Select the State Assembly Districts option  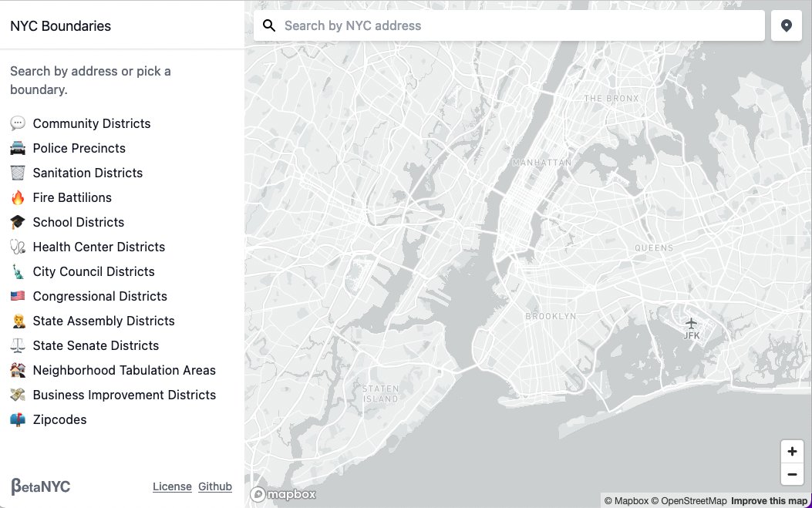pyautogui.click(x=103, y=321)
